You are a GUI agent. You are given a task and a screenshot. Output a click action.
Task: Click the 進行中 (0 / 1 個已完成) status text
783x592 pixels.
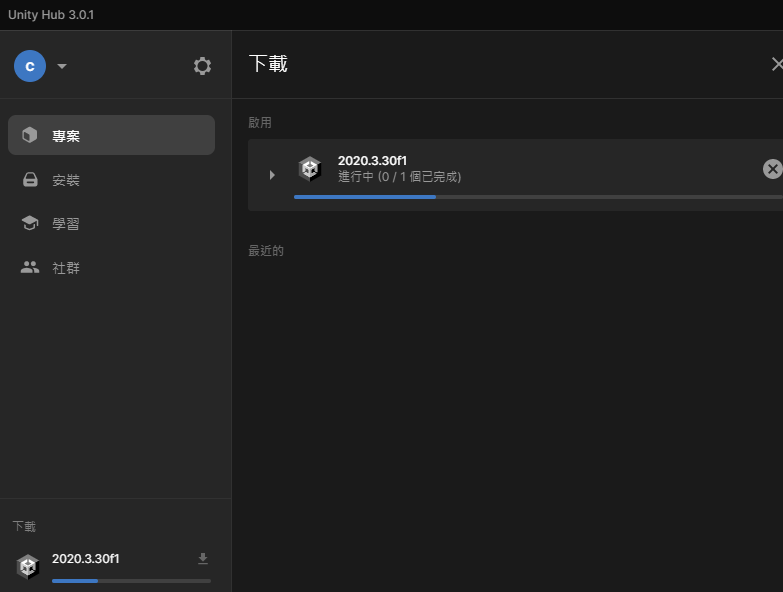point(399,177)
